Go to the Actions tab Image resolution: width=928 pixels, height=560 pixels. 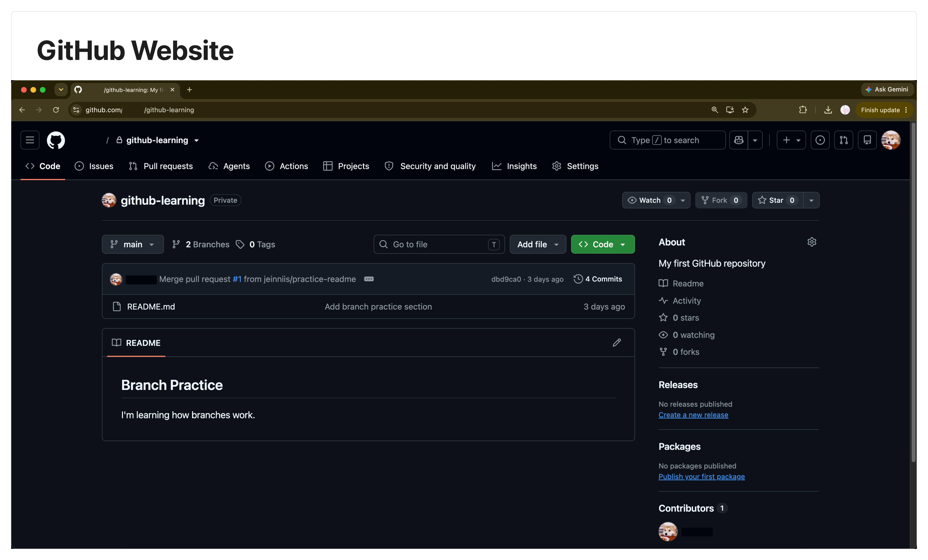pos(287,166)
